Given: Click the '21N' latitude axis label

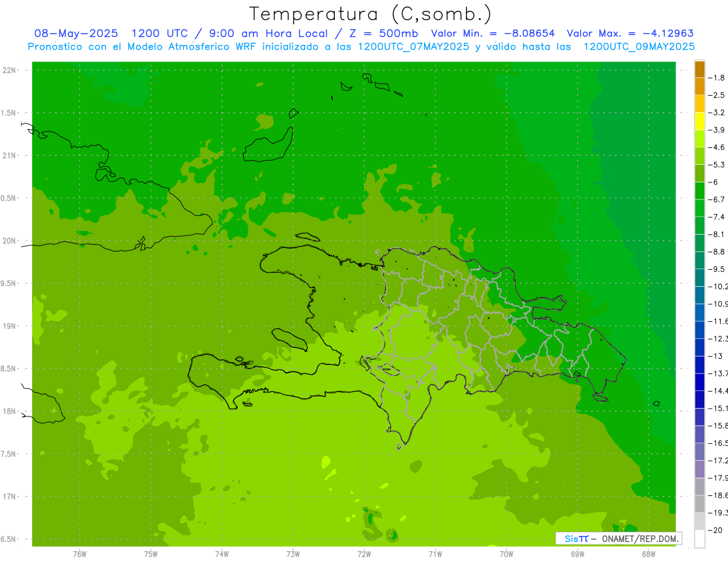Looking at the screenshot, I should click(9, 156).
